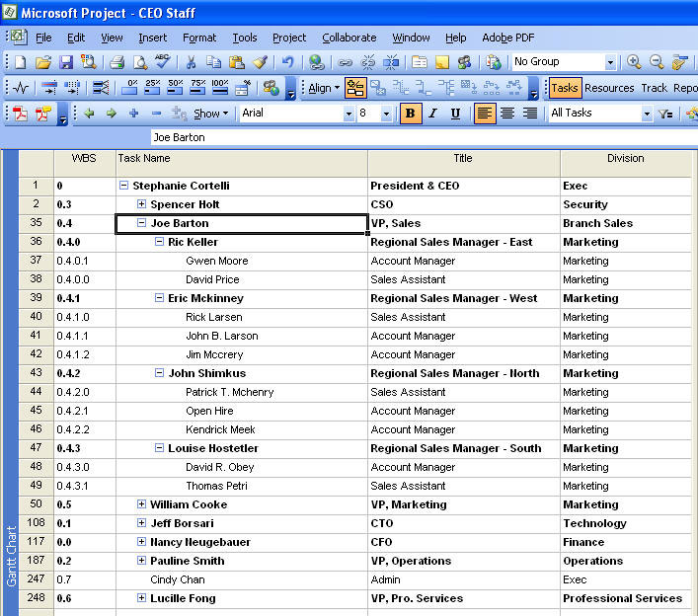Toggle Bold formatting
Viewport: 698px width, 616px height.
pyautogui.click(x=411, y=114)
